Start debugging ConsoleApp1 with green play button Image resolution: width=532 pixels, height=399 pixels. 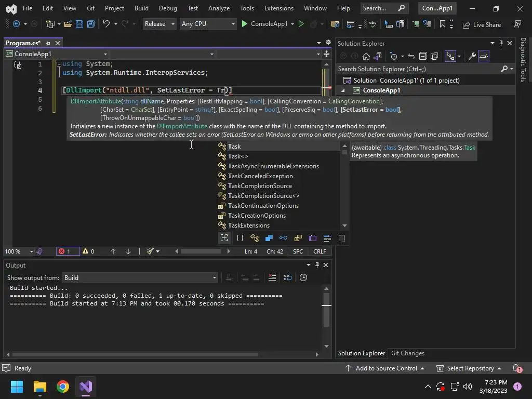click(x=244, y=24)
